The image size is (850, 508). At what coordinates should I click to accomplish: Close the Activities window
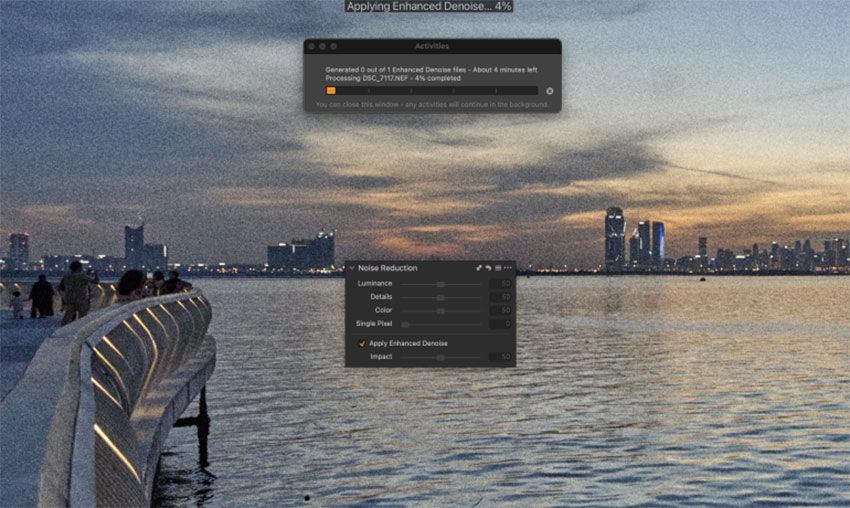tap(312, 47)
